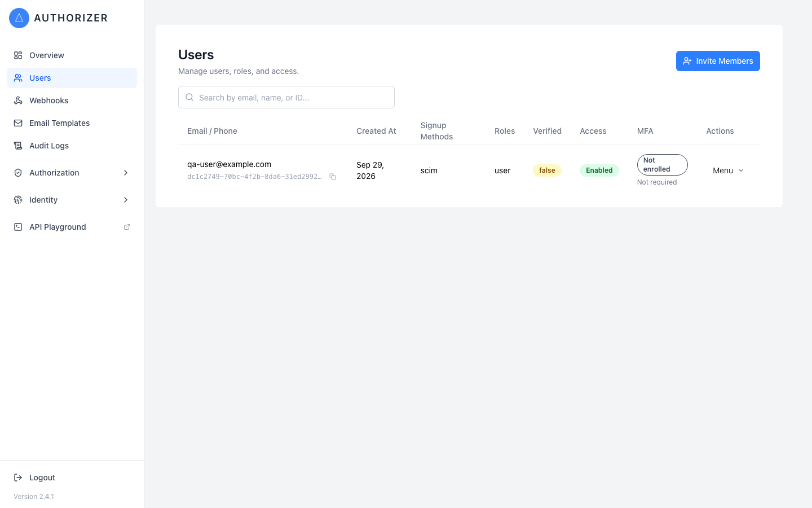The image size is (812, 508).
Task: Copy the qa-user ID with the copy icon
Action: pyautogui.click(x=333, y=177)
